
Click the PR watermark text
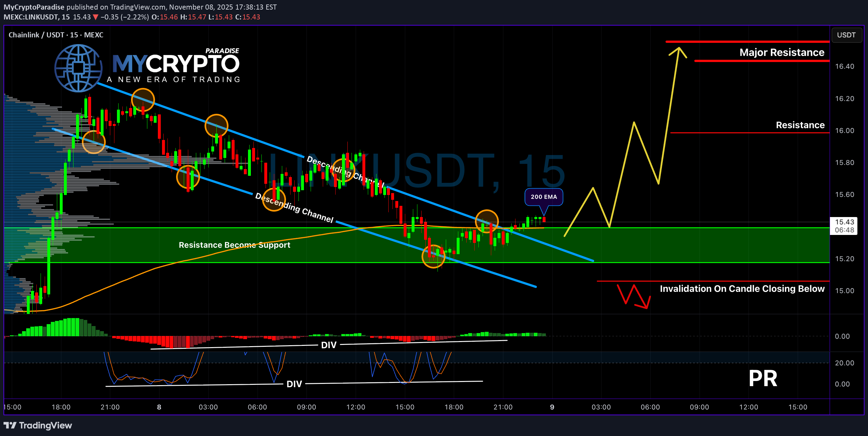[763, 378]
